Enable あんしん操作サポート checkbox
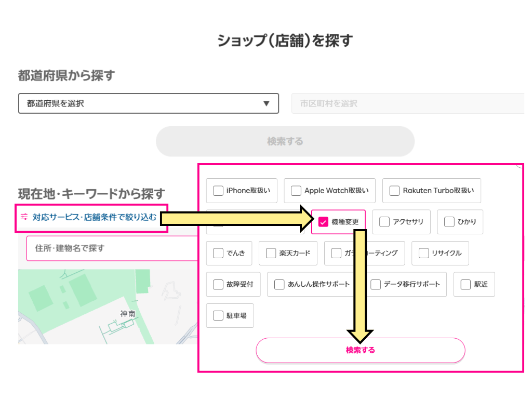The image size is (532, 399). click(x=280, y=285)
